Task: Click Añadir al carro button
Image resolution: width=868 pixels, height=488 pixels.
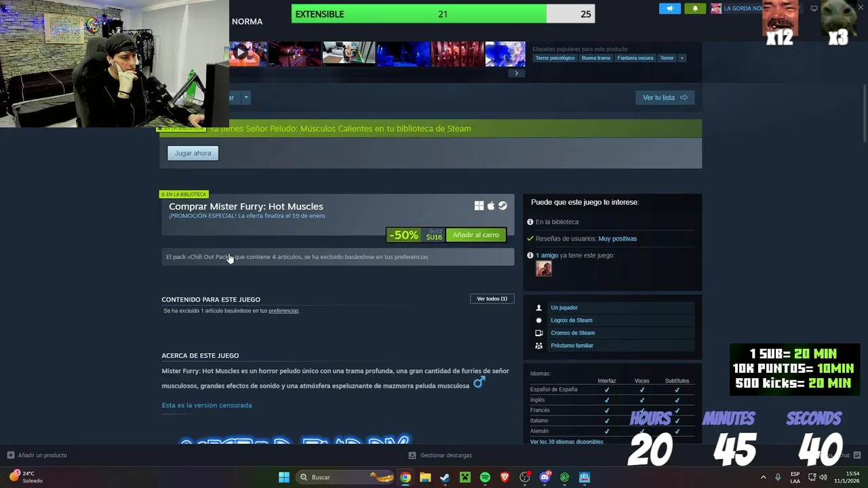Action: coord(475,235)
